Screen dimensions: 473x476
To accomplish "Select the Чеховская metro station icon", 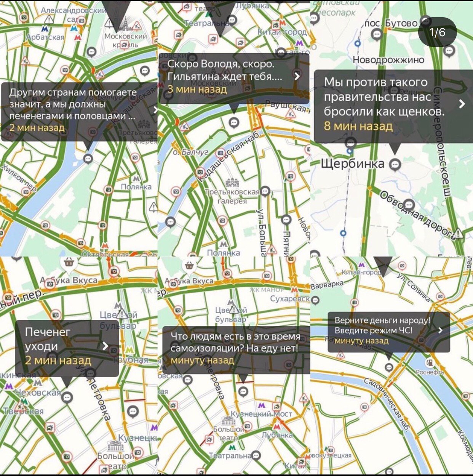I will click(37, 383).
